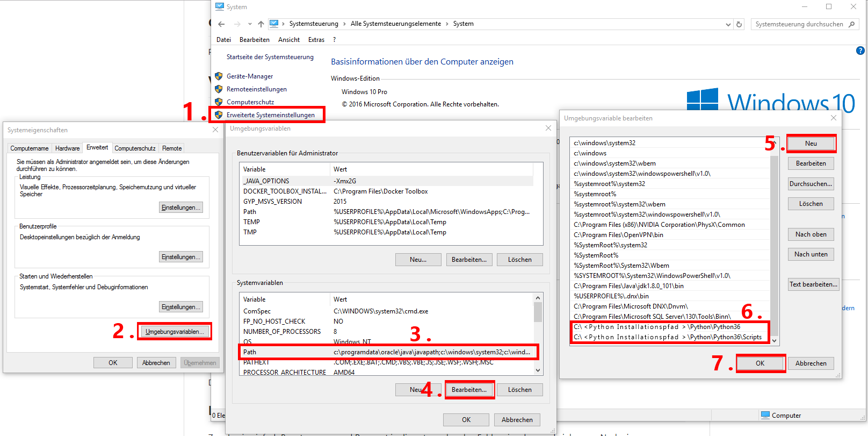Open Remoteeinstellungen link
The image size is (868, 436).
[x=257, y=89]
